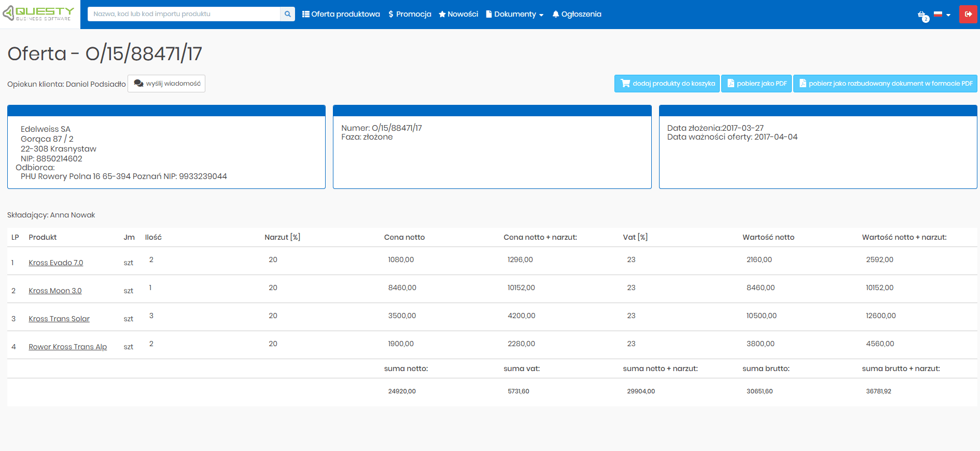Click suma vat total 5731,60

point(519,391)
